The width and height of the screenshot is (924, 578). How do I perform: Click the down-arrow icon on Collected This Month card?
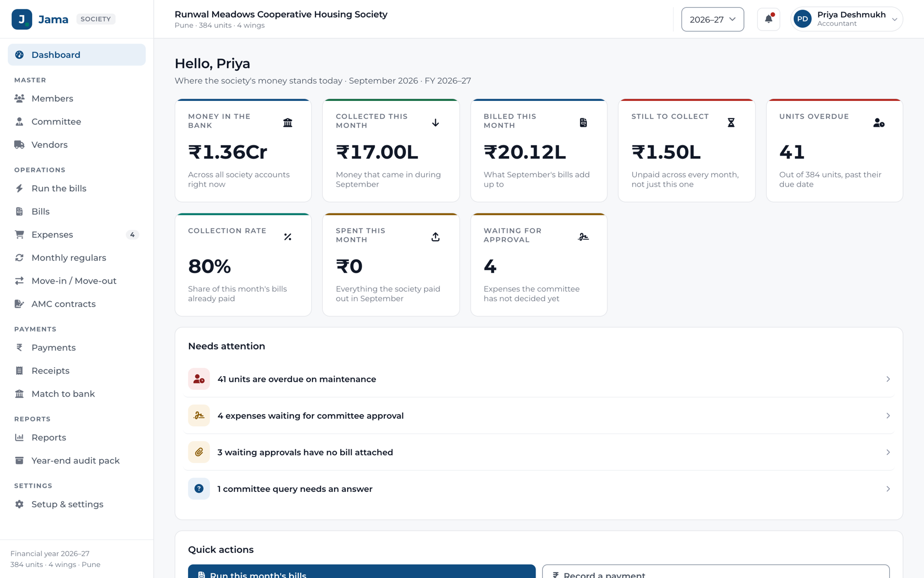(435, 122)
